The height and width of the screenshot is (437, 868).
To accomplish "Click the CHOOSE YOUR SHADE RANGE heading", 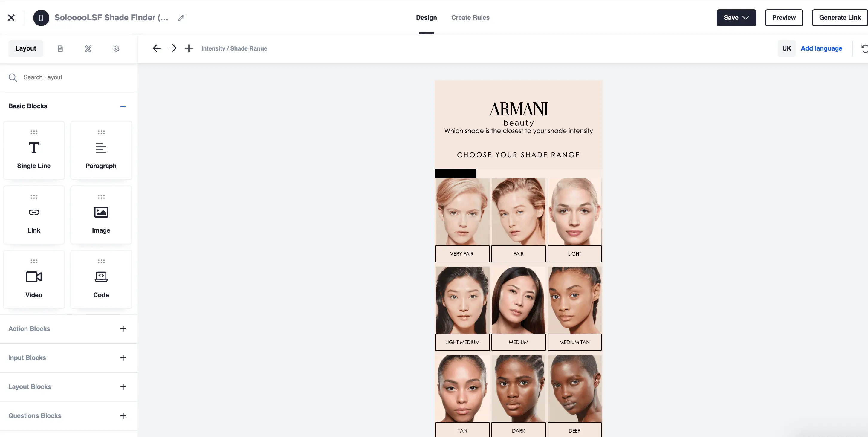I will 518,155.
